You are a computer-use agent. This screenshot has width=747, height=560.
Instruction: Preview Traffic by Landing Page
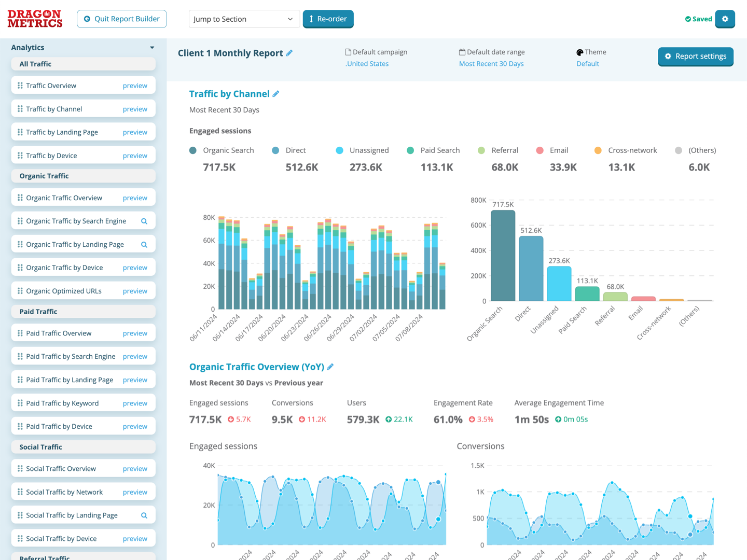click(135, 132)
